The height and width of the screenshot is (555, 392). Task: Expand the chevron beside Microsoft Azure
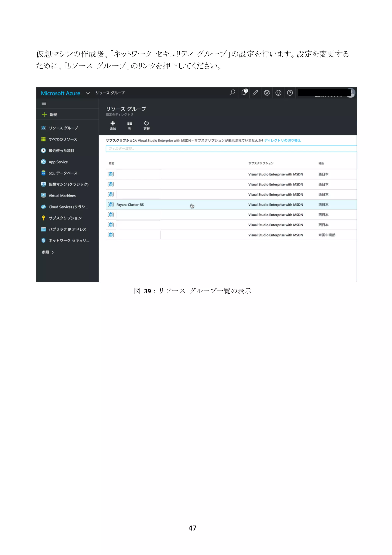[88, 93]
